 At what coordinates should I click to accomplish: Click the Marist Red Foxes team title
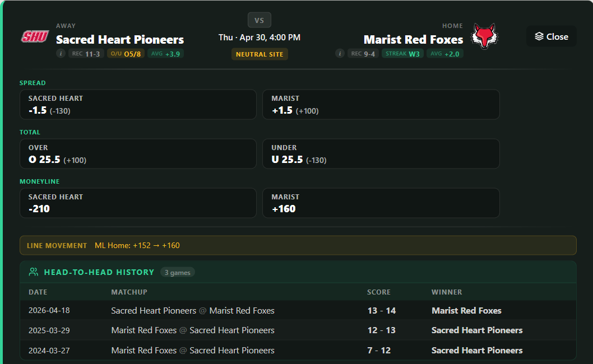[413, 39]
